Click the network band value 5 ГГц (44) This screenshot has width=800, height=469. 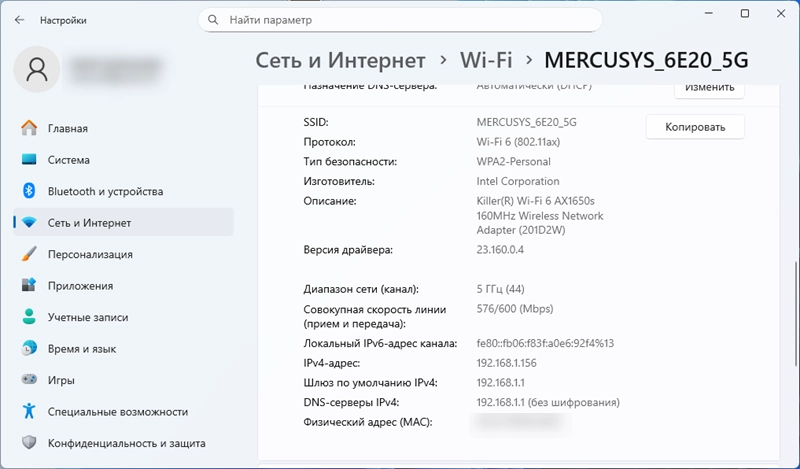pos(501,289)
